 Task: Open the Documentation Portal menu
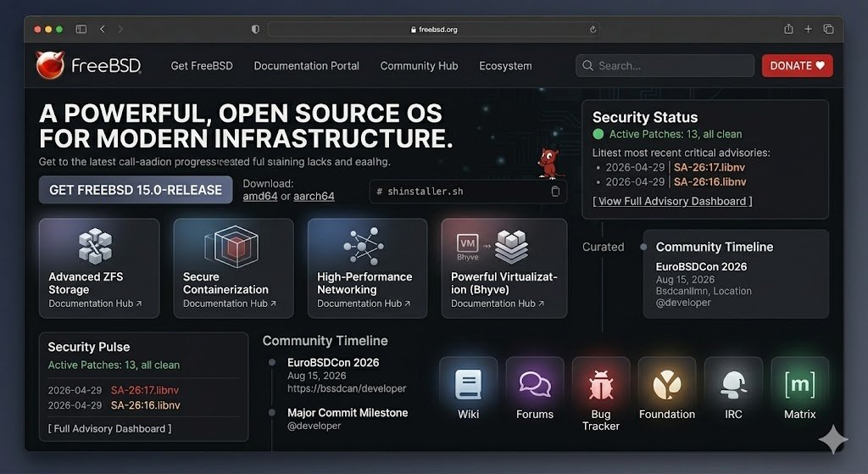pos(306,65)
